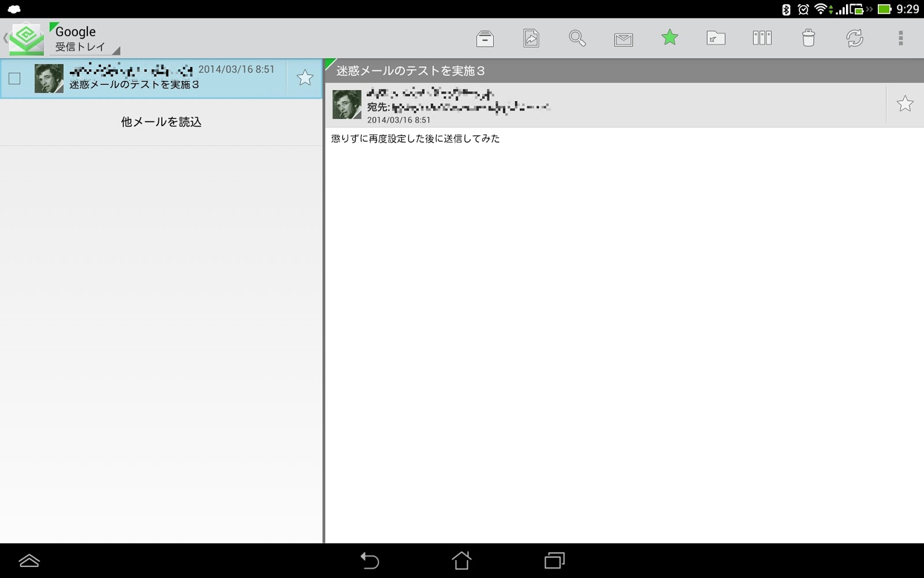Star the message in the list
The width and height of the screenshot is (924, 578).
(305, 78)
